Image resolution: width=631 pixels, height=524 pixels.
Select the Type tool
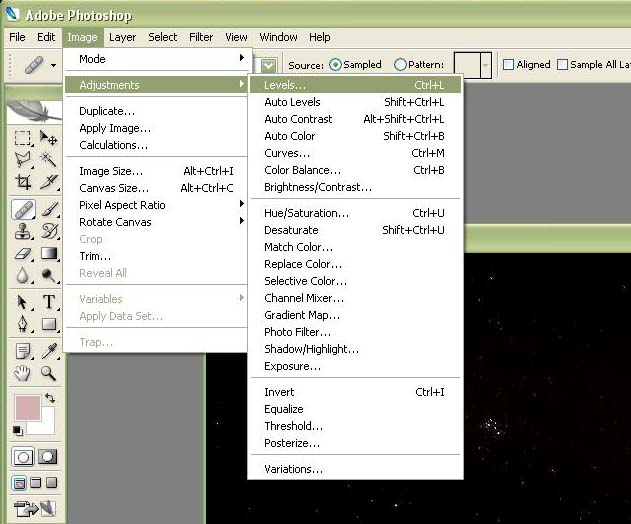pos(49,302)
